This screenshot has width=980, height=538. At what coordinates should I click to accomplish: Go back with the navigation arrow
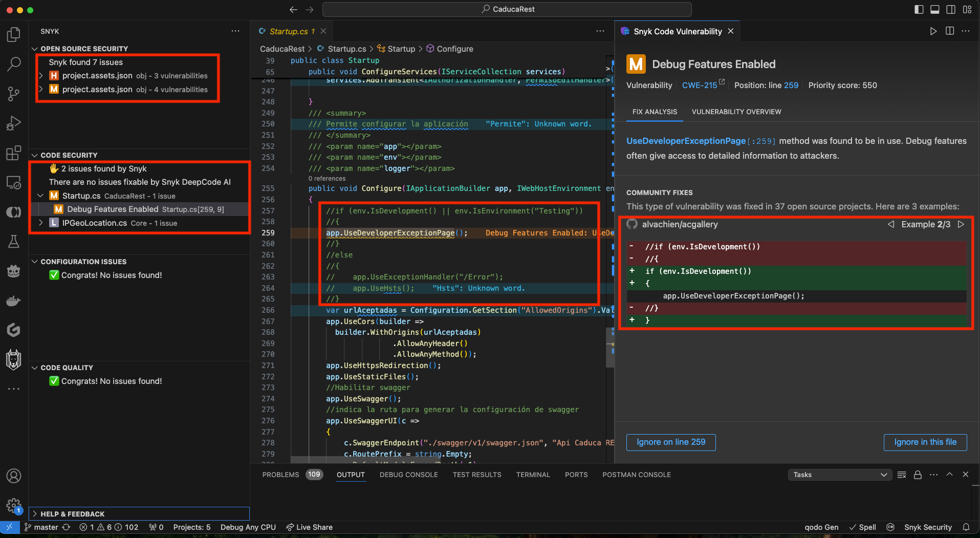pos(293,9)
